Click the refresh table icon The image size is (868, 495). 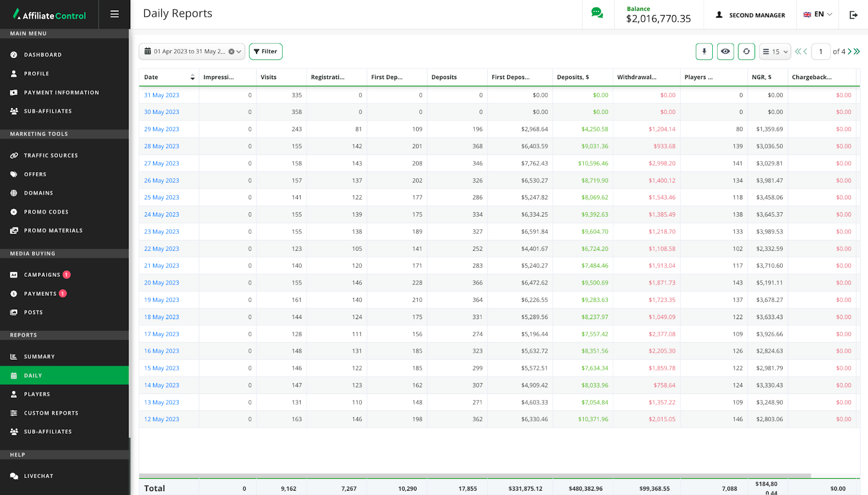(x=746, y=52)
